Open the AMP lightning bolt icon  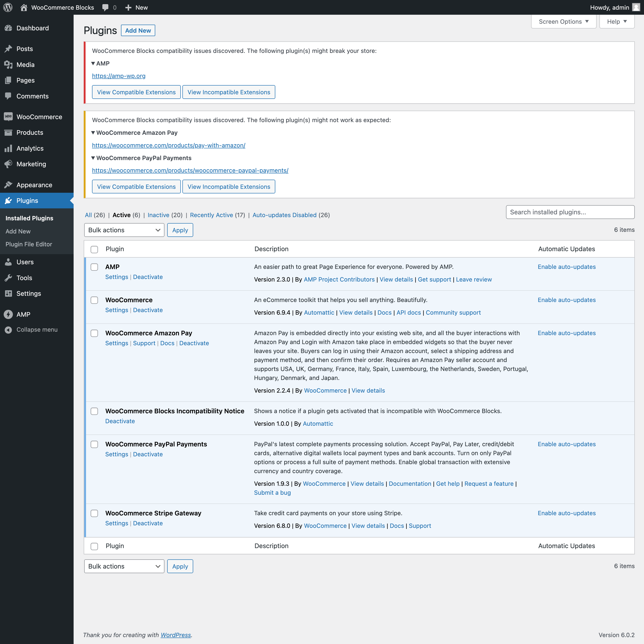click(9, 314)
